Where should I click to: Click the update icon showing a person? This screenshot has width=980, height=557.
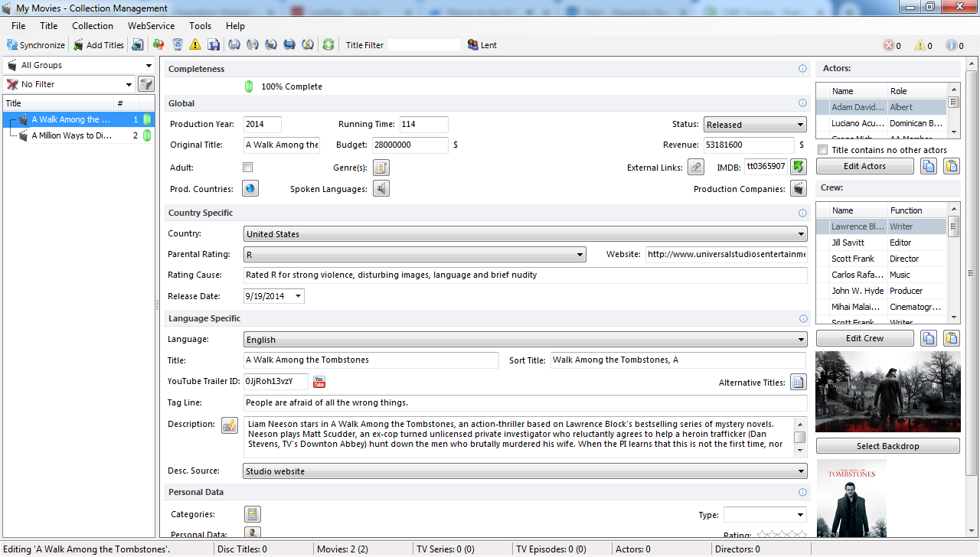point(308,45)
